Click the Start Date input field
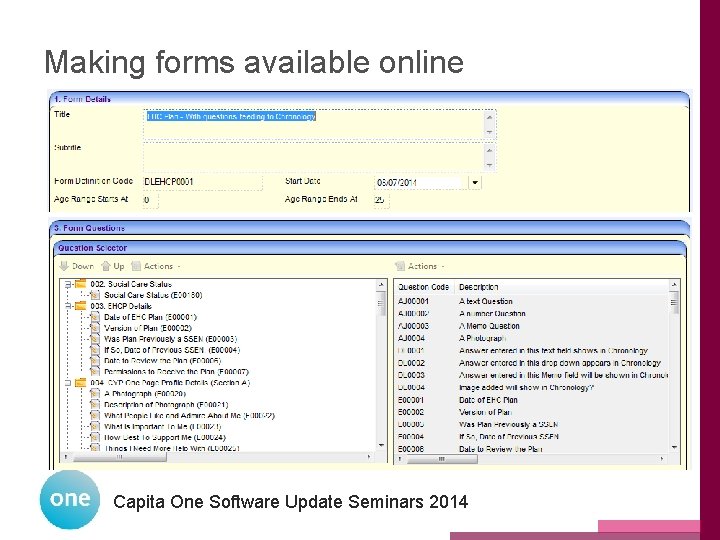Image resolution: width=720 pixels, height=540 pixels. 421,182
